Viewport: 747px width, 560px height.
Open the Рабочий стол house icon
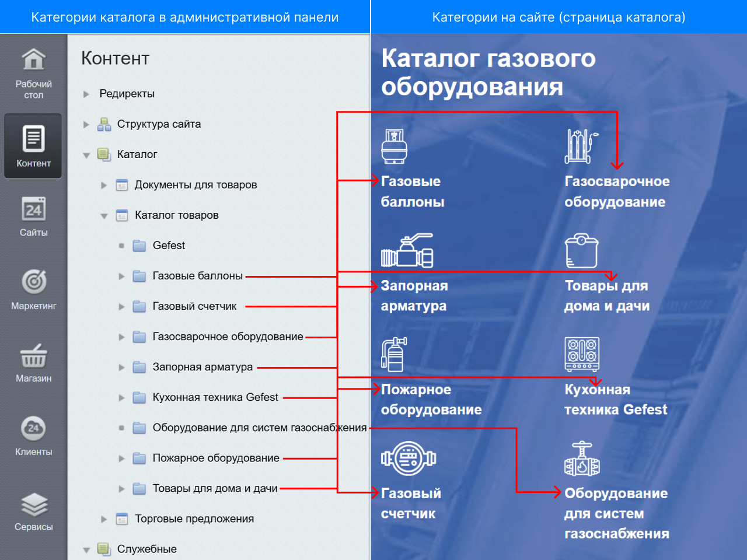click(33, 60)
